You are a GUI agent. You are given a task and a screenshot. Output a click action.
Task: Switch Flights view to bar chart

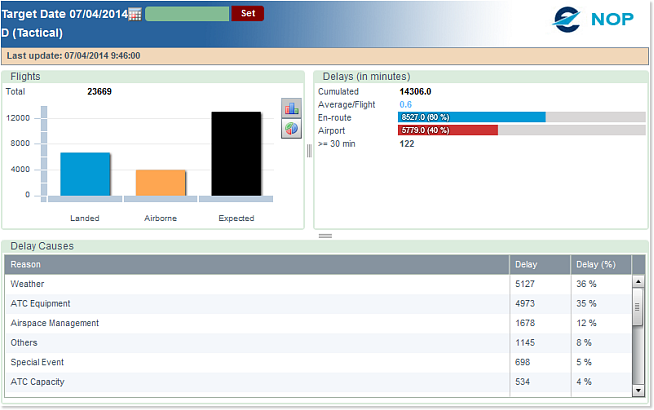[x=291, y=108]
